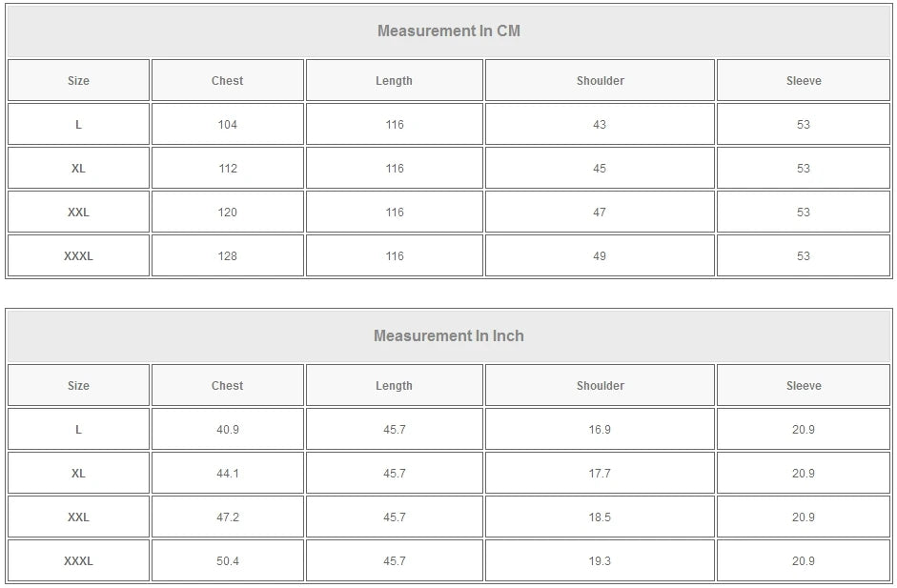Click the Length header in the Inch table
The width and height of the screenshot is (897, 588).
coord(394,386)
